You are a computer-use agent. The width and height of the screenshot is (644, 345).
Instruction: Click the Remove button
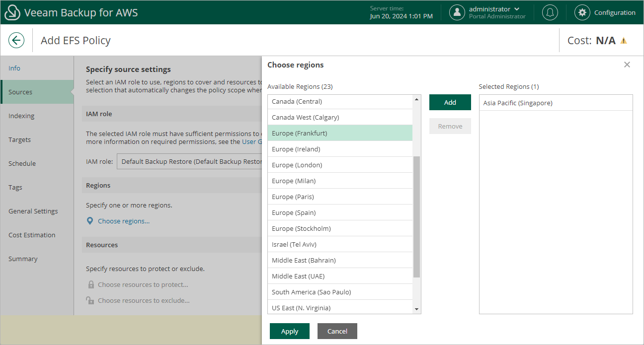[x=450, y=126]
